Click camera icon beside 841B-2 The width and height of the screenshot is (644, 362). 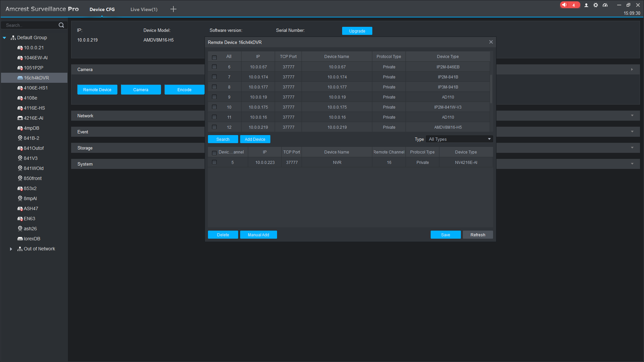20,138
